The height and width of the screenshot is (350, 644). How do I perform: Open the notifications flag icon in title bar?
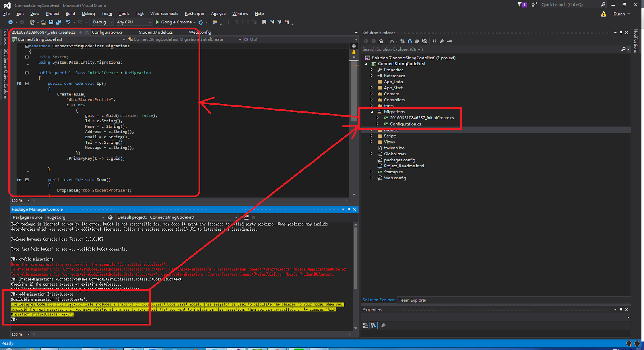click(522, 5)
